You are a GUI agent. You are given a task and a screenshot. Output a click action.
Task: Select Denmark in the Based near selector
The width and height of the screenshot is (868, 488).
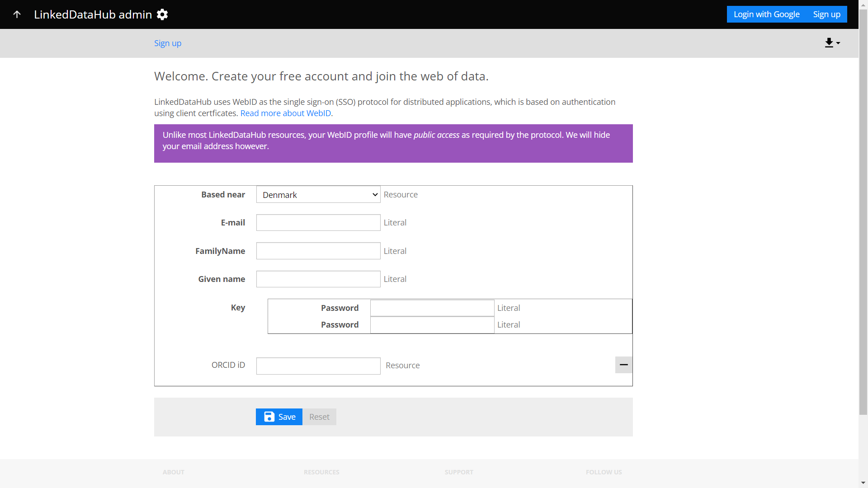coord(318,194)
